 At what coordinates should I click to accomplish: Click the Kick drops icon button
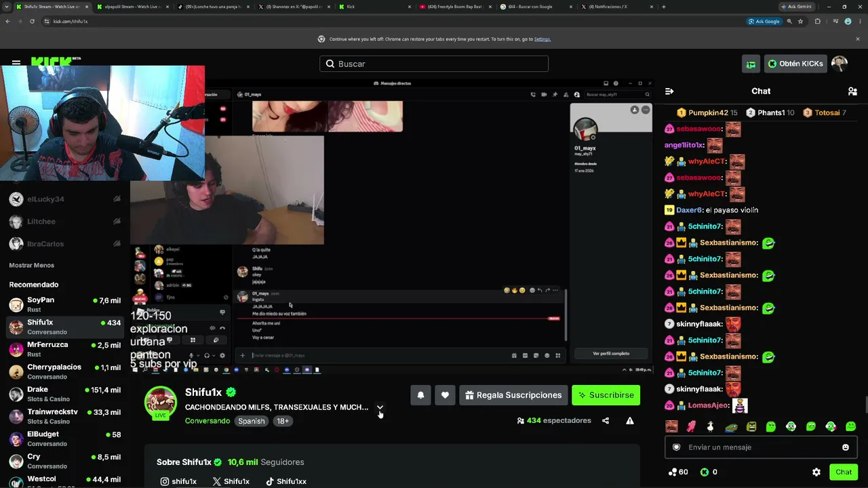click(751, 64)
